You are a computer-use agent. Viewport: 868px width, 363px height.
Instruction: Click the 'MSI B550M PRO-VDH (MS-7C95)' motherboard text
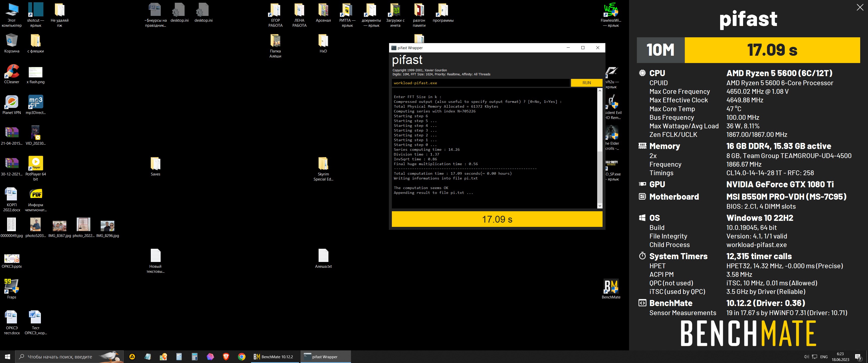click(x=786, y=197)
